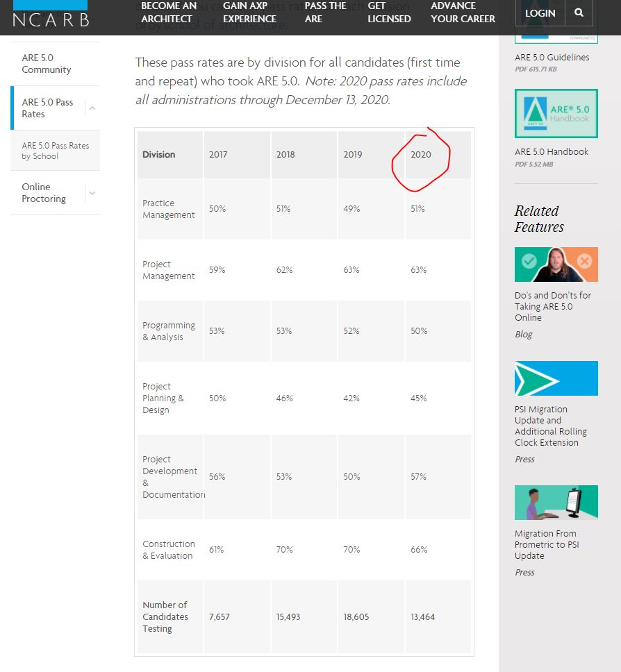621x672 pixels.
Task: Open the search magnifier icon
Action: tap(579, 12)
